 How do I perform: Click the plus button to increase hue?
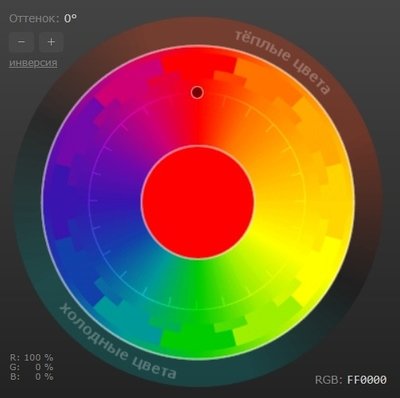pos(51,42)
